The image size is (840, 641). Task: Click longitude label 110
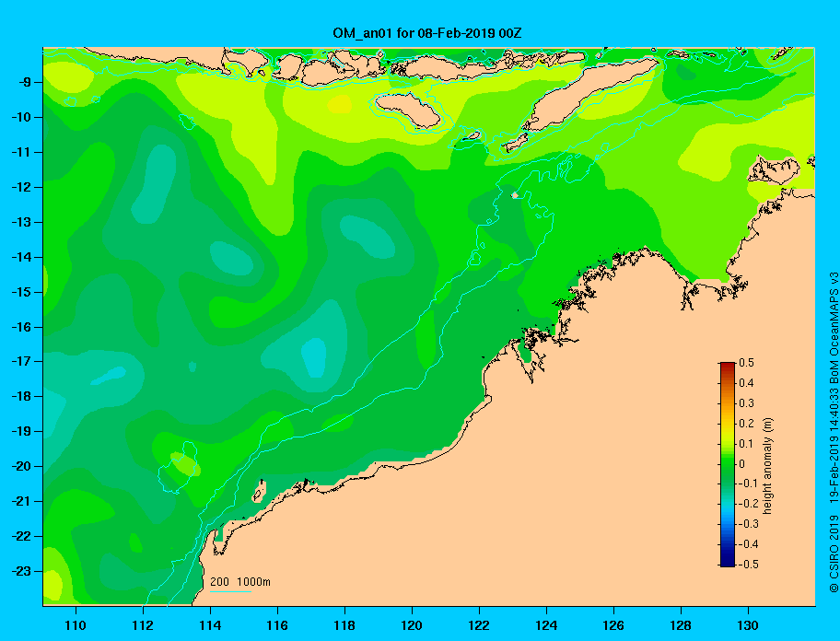[x=76, y=625]
